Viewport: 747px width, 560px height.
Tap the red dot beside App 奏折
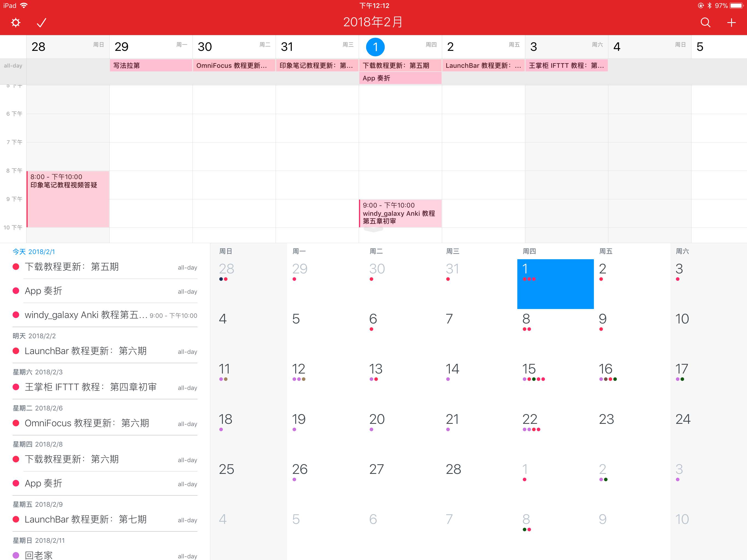click(x=16, y=291)
